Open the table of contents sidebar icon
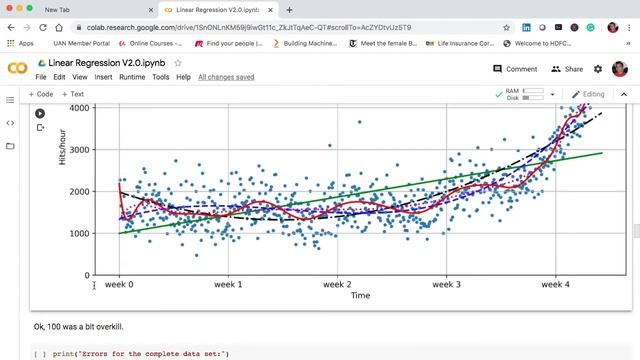 pos(10,100)
